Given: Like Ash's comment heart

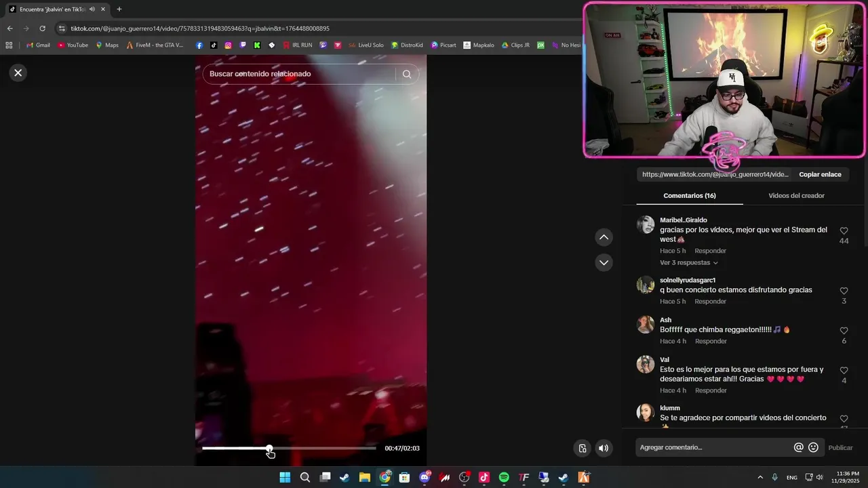Looking at the screenshot, I should [844, 331].
